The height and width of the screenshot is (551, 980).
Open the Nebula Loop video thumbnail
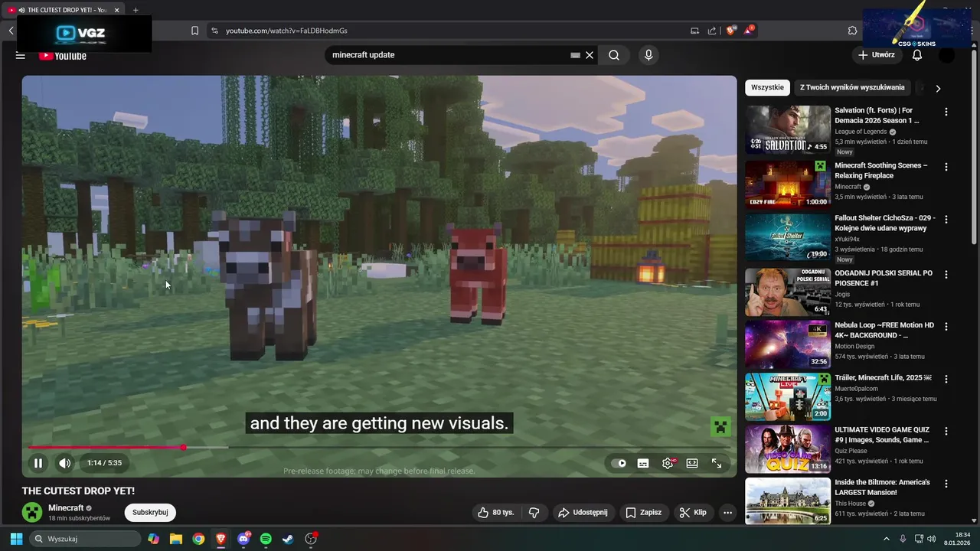pos(788,344)
